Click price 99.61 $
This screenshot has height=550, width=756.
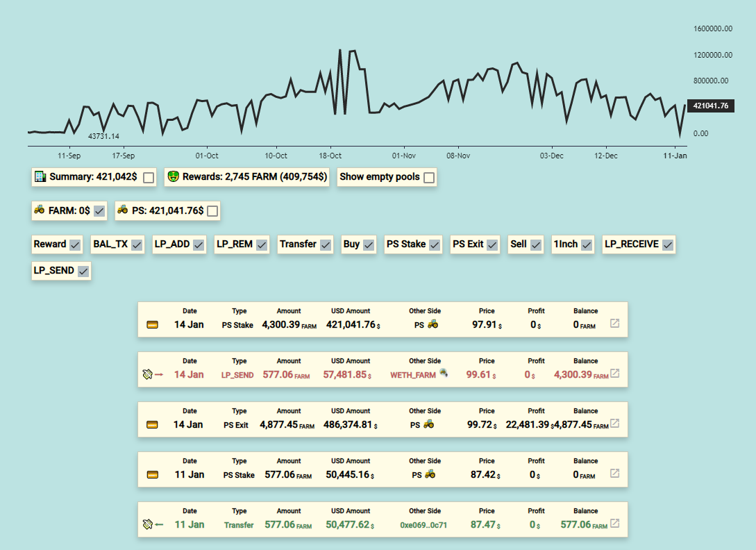481,375
